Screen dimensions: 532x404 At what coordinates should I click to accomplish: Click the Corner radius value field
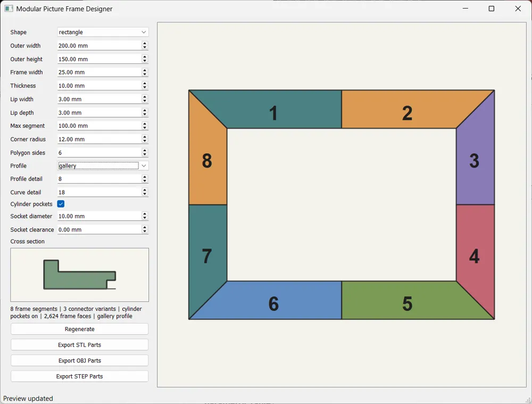(99, 139)
